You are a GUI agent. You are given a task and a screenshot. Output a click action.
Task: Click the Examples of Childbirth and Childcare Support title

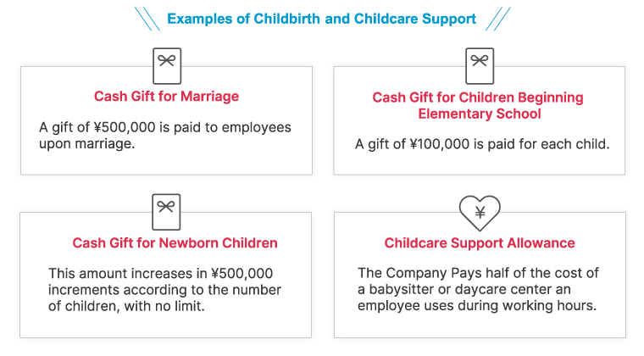[321, 19]
